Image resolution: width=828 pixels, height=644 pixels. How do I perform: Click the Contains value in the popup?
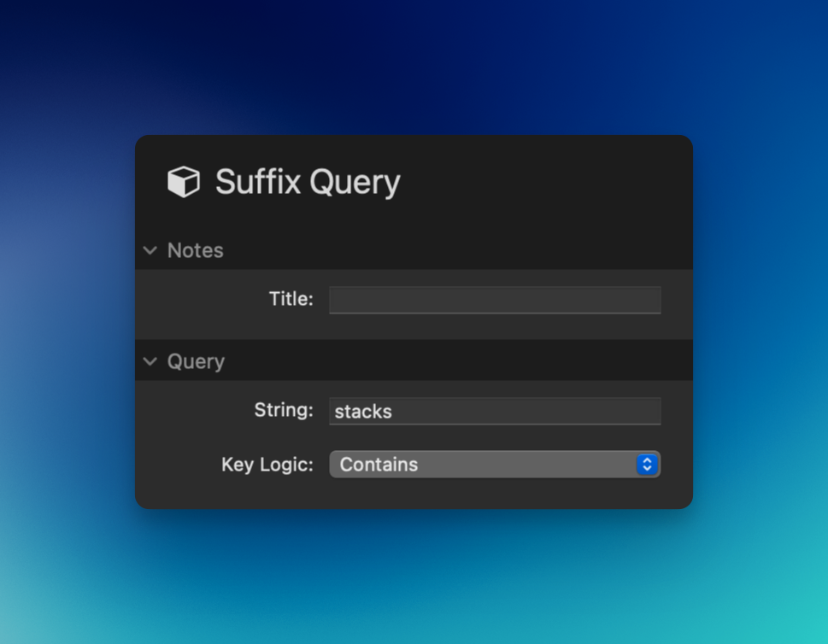[x=379, y=465]
